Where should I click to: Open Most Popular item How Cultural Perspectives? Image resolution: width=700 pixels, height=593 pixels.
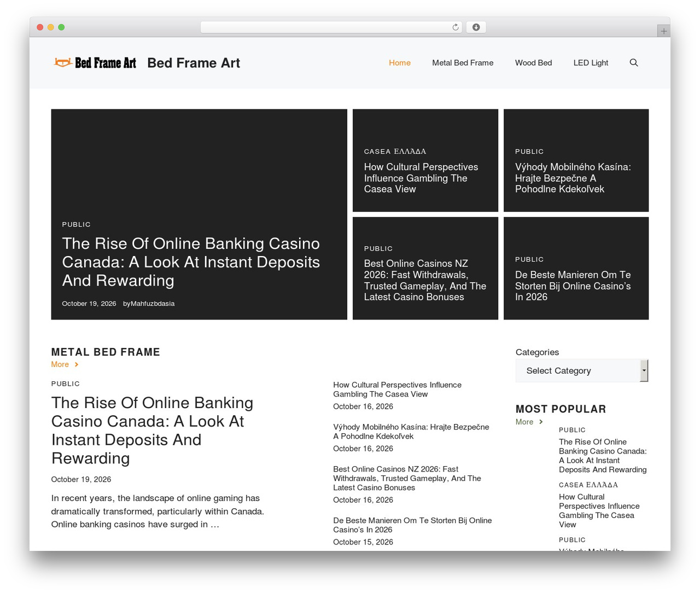click(599, 511)
